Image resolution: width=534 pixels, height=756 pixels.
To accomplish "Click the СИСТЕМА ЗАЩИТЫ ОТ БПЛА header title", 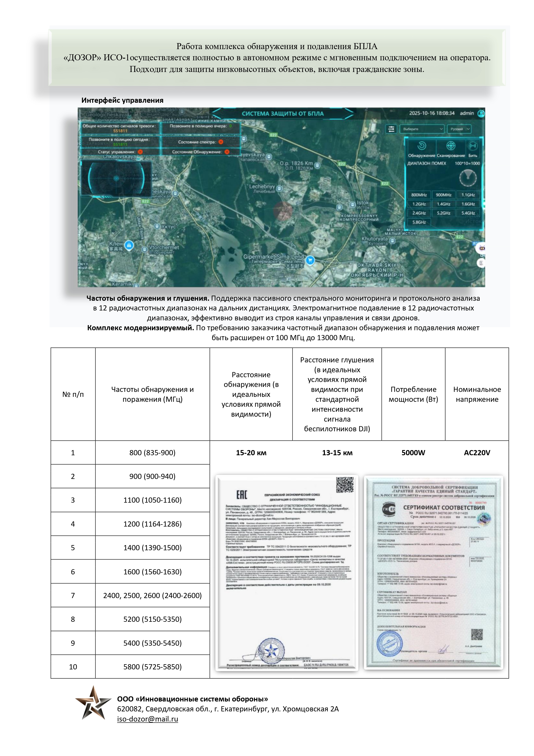I will point(283,114).
